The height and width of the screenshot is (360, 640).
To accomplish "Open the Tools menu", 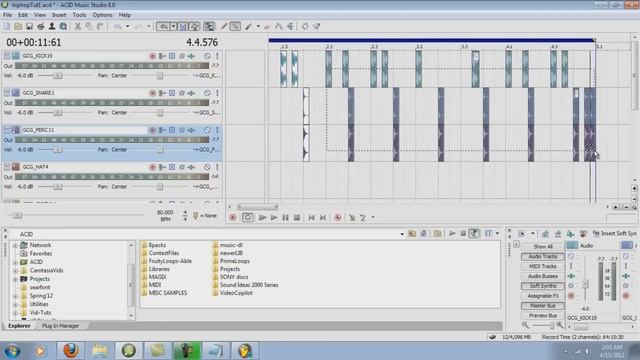I will (79, 15).
